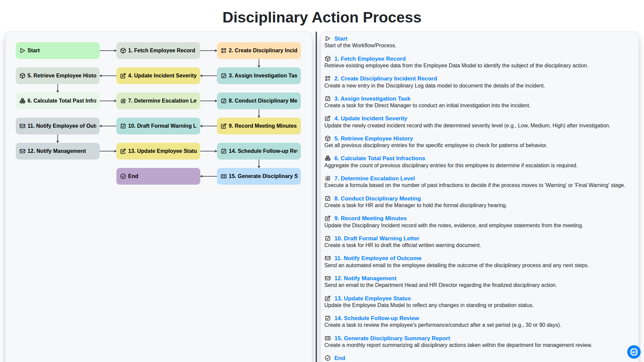This screenshot has height=362, width=644.
Task: Click calendar-check icon beside Assign Investigation Task entry
Action: tap(328, 99)
